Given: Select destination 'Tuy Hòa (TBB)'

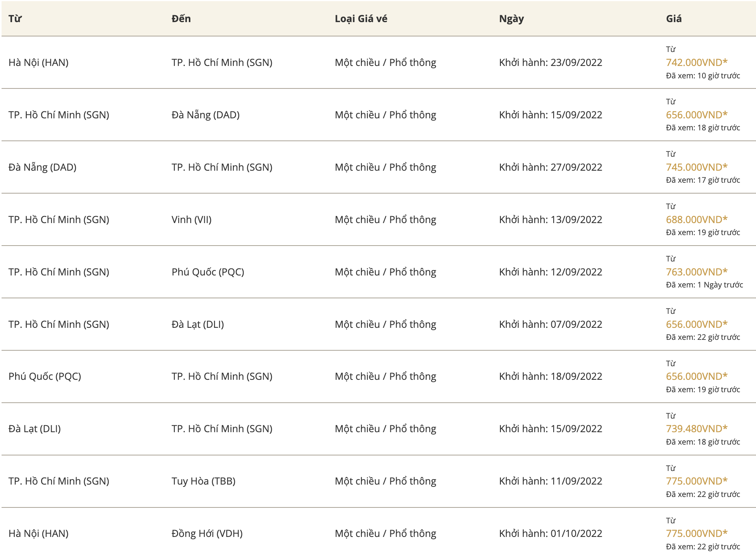Looking at the screenshot, I should (204, 481).
